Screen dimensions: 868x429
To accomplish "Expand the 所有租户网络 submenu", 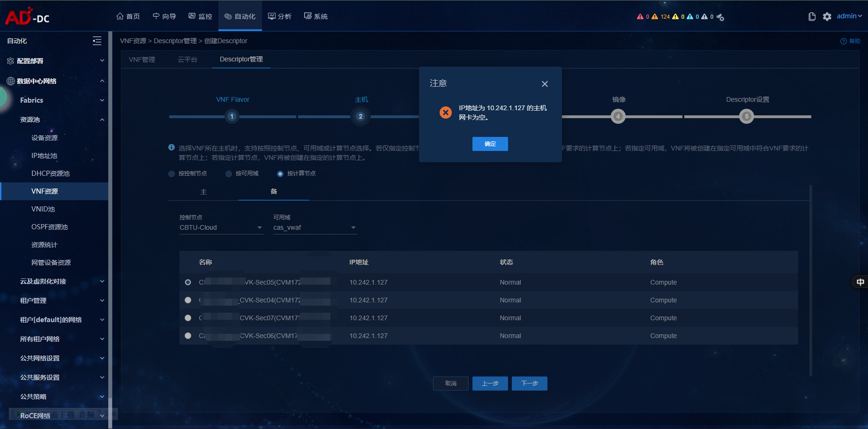I will click(x=102, y=339).
